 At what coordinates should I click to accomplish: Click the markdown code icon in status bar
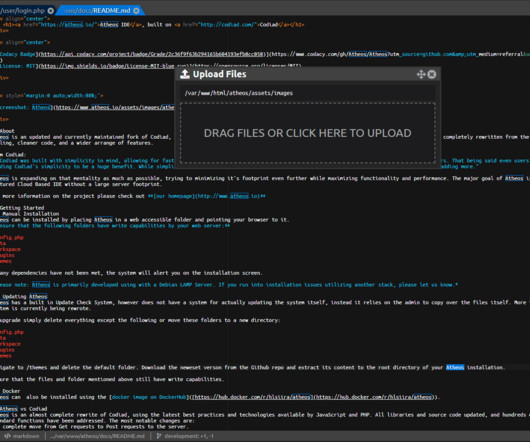click(7, 436)
